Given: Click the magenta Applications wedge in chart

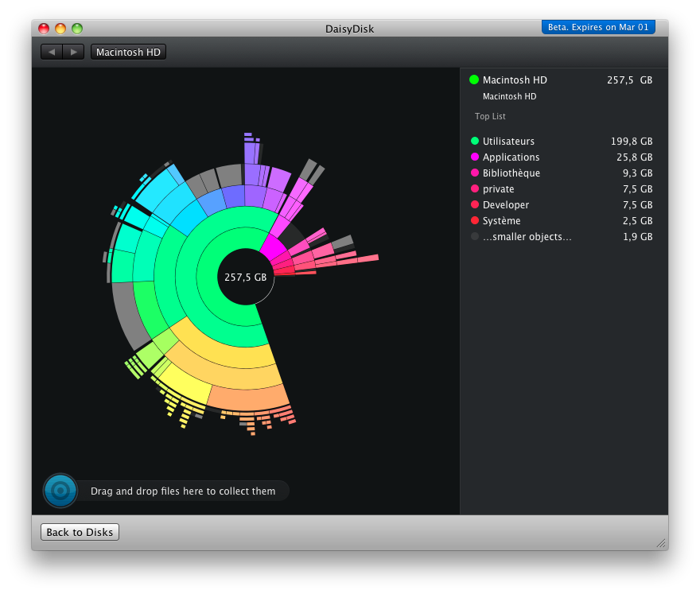Looking at the screenshot, I should coord(271,247).
